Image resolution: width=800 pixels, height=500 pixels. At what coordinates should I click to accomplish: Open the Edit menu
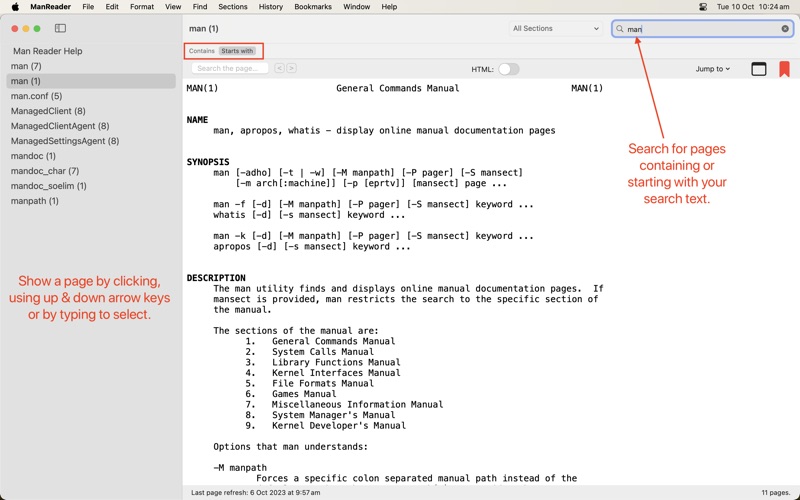(112, 7)
